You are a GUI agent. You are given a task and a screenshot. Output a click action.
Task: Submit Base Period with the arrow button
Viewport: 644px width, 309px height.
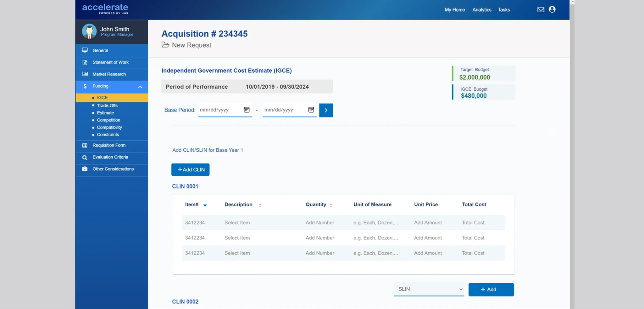[326, 110]
